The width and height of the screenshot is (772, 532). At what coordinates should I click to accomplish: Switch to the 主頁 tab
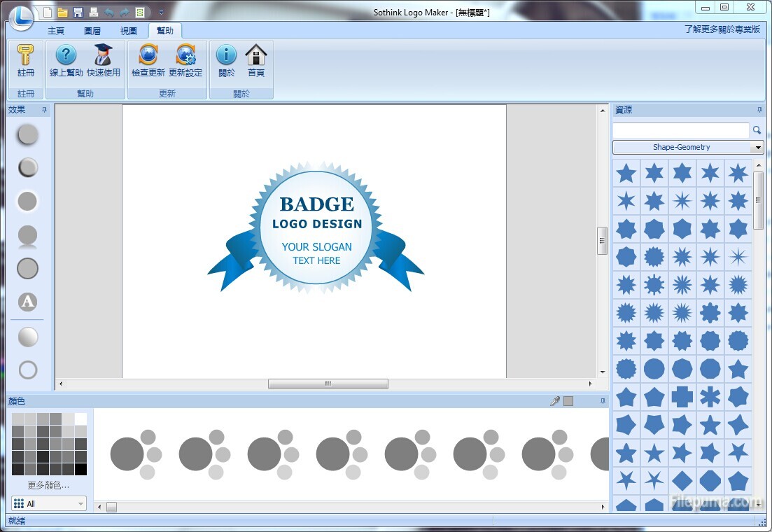click(56, 31)
